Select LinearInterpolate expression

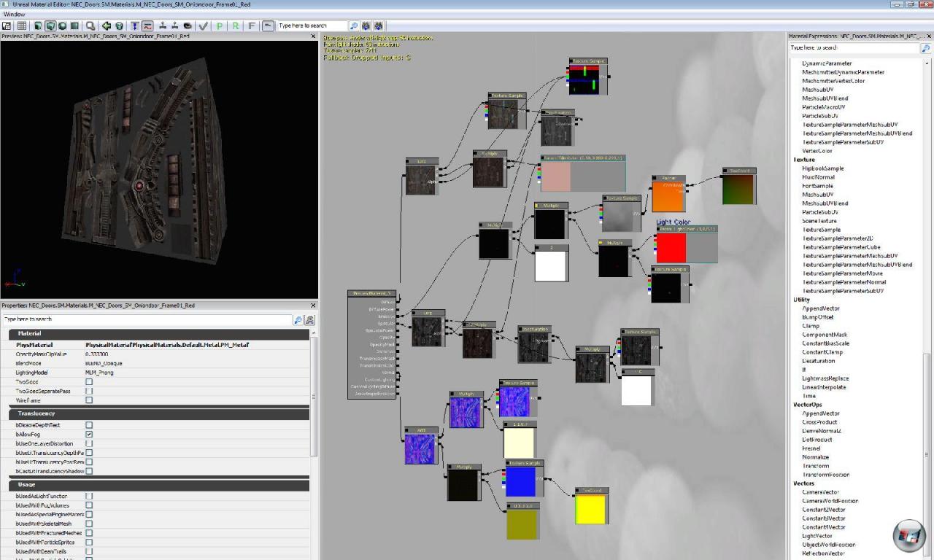point(824,387)
